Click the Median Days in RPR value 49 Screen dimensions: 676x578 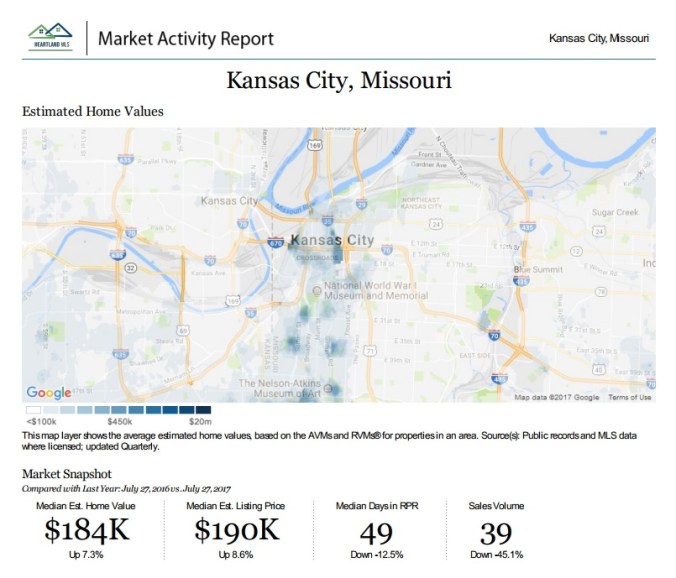click(376, 534)
